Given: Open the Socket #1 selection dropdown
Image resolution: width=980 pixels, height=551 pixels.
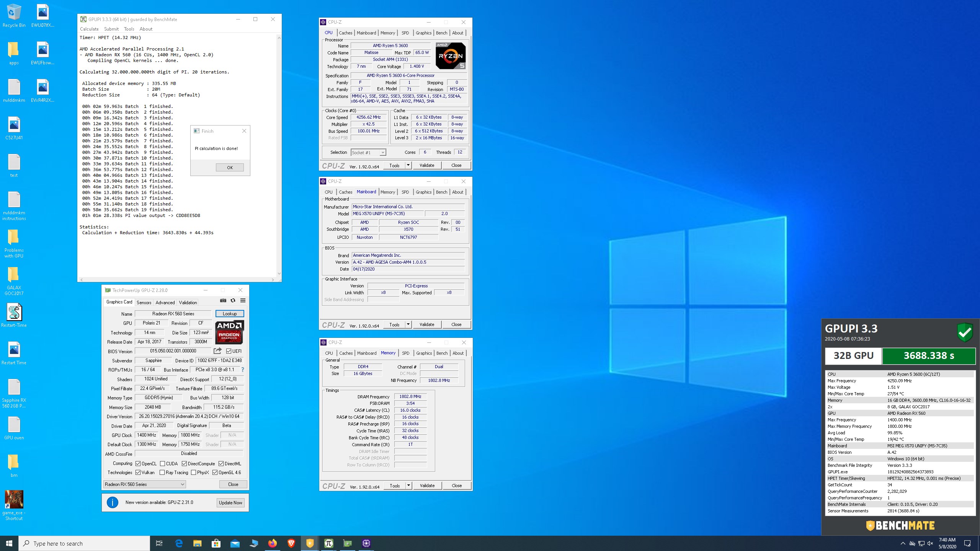Looking at the screenshot, I should 368,152.
